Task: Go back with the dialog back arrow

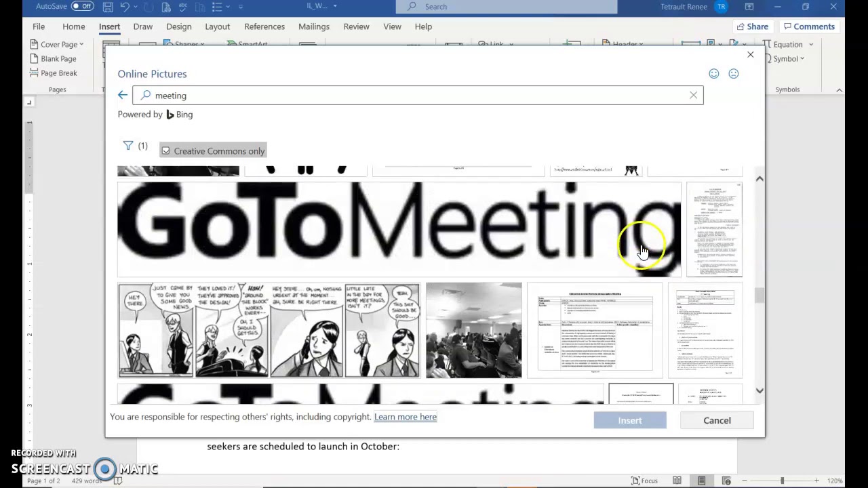Action: tap(122, 96)
